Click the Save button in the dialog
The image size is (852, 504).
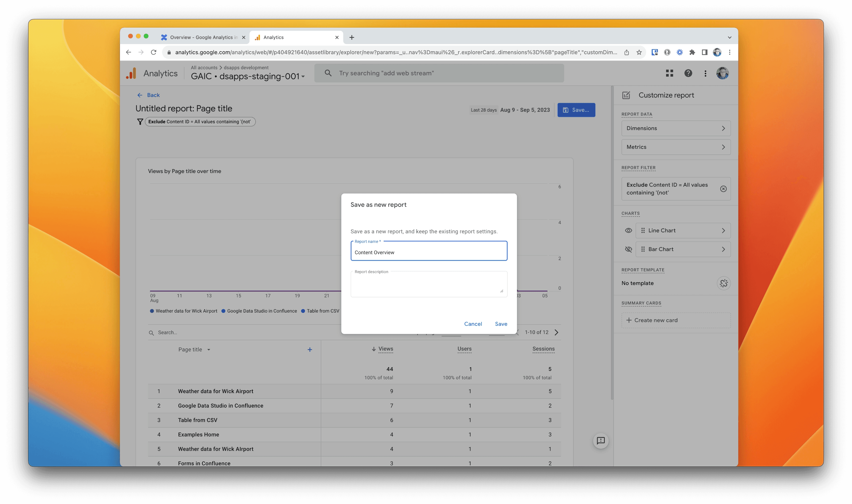[x=501, y=324]
